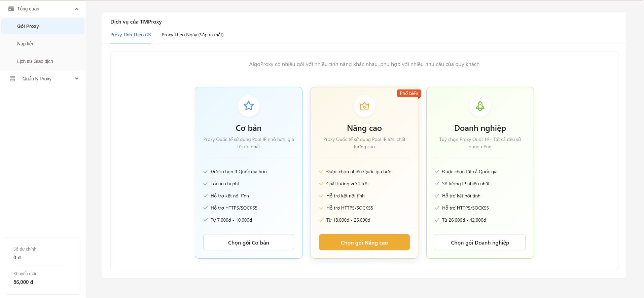Click checkmark beside Tối ưu chi phí
The image size is (644, 298).
point(206,184)
